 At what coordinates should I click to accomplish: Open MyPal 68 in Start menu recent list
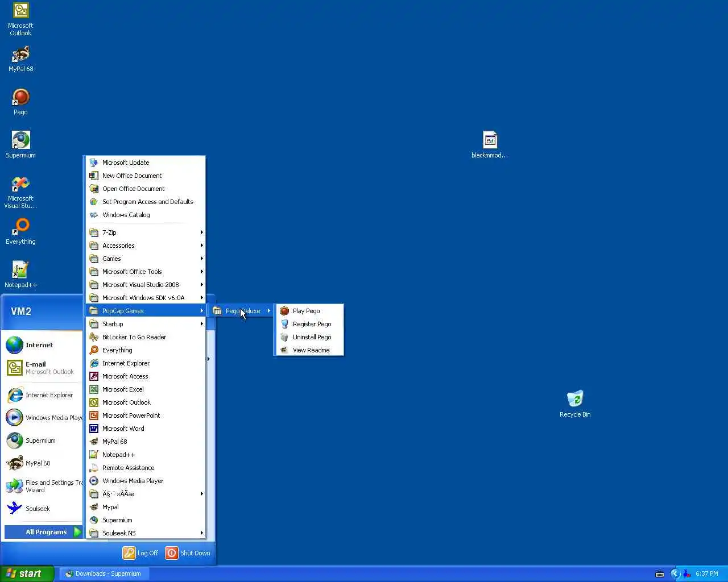click(x=43, y=463)
